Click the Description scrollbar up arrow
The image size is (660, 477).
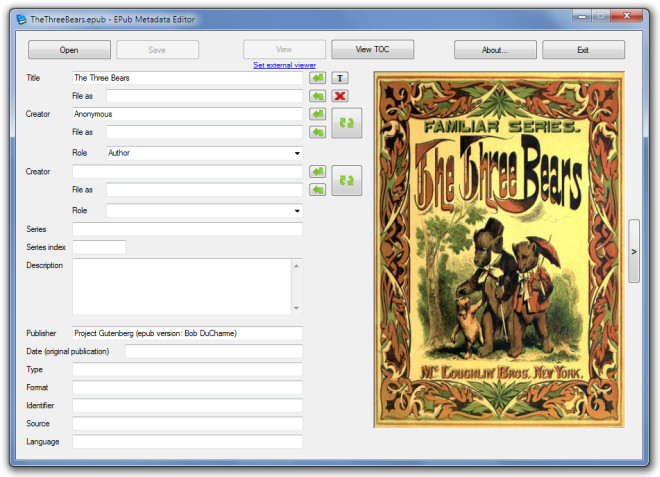(x=296, y=266)
